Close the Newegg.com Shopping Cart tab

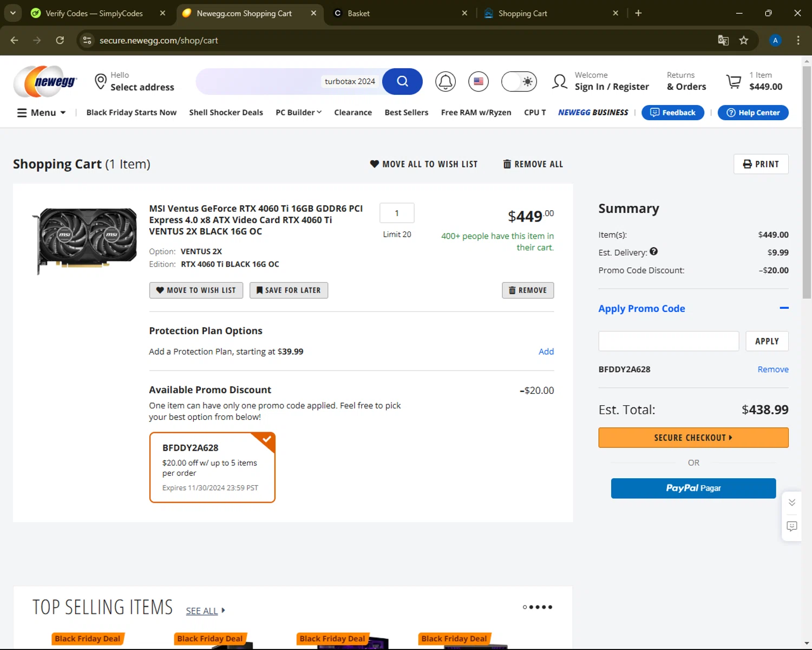[x=313, y=13]
